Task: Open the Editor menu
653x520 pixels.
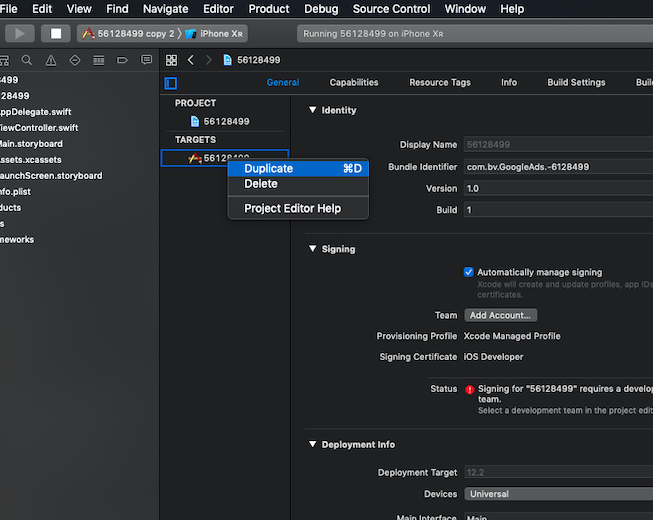Action: [218, 9]
